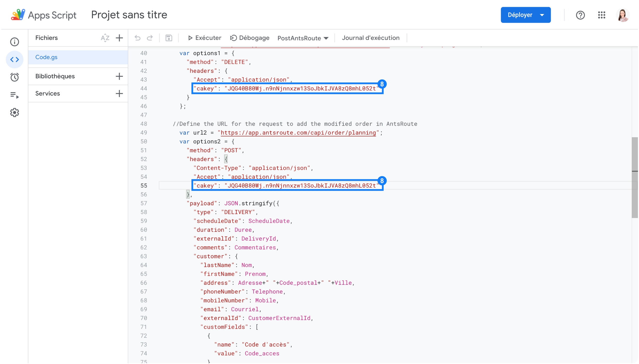Click the Telephone variable on line 67
This screenshot has width=639, height=364.
click(x=267, y=292)
